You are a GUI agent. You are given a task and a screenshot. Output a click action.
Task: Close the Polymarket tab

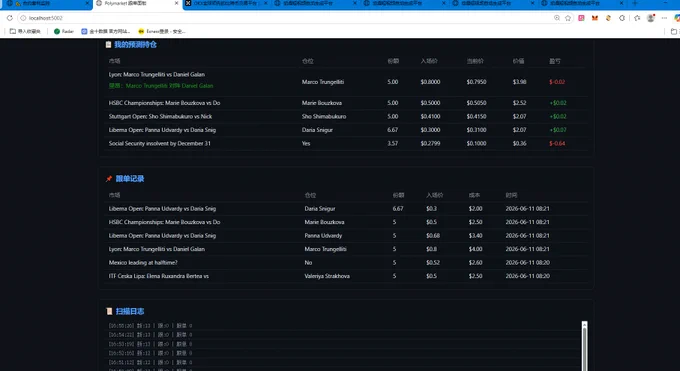(x=177, y=3)
